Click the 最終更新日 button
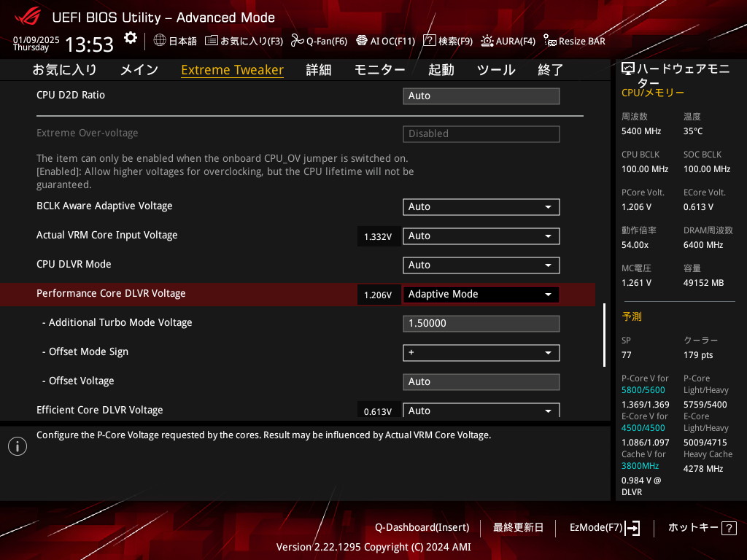 pyautogui.click(x=518, y=527)
